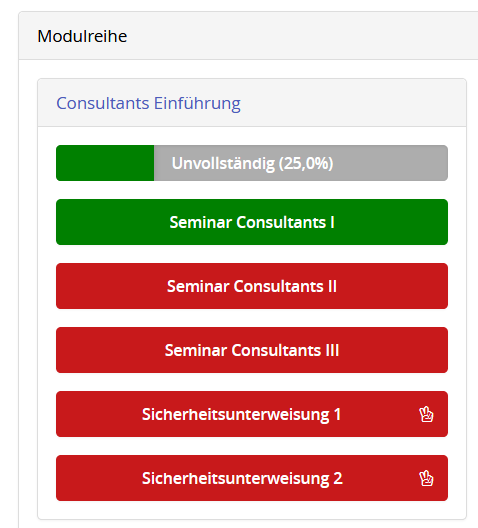The height and width of the screenshot is (528, 478).
Task: Select the Seminar Consultants II button
Action: 252,286
